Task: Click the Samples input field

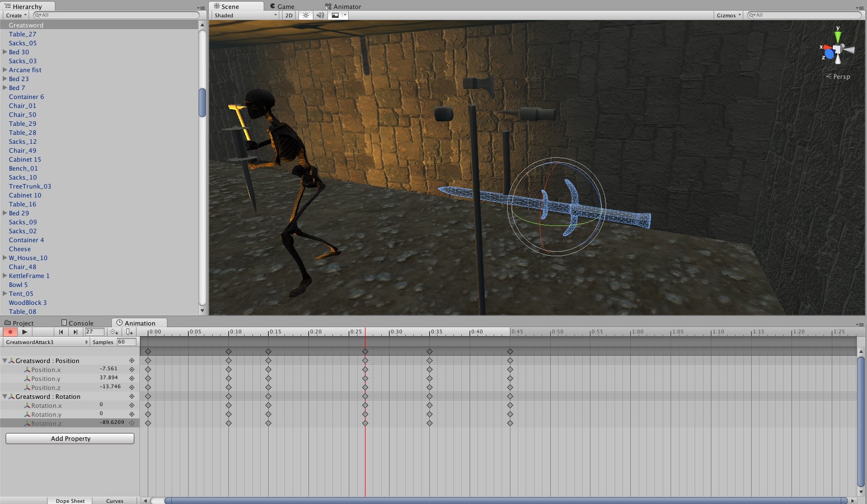Action: (126, 342)
